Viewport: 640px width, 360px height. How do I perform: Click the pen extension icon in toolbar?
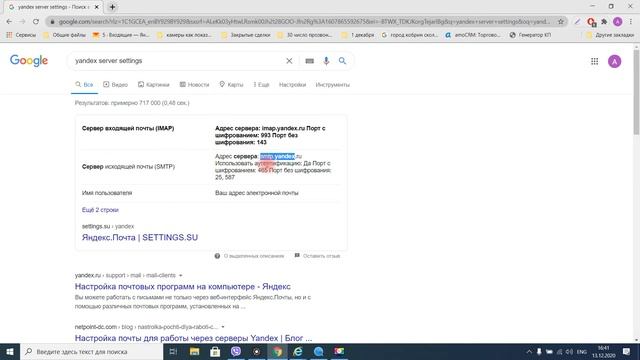[x=577, y=22]
